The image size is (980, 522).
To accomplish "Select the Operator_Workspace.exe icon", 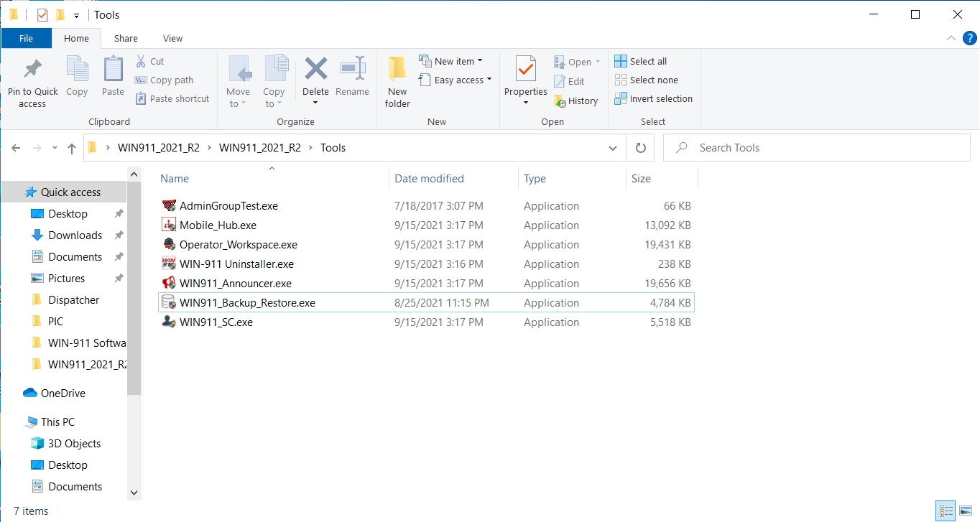I will tap(169, 245).
